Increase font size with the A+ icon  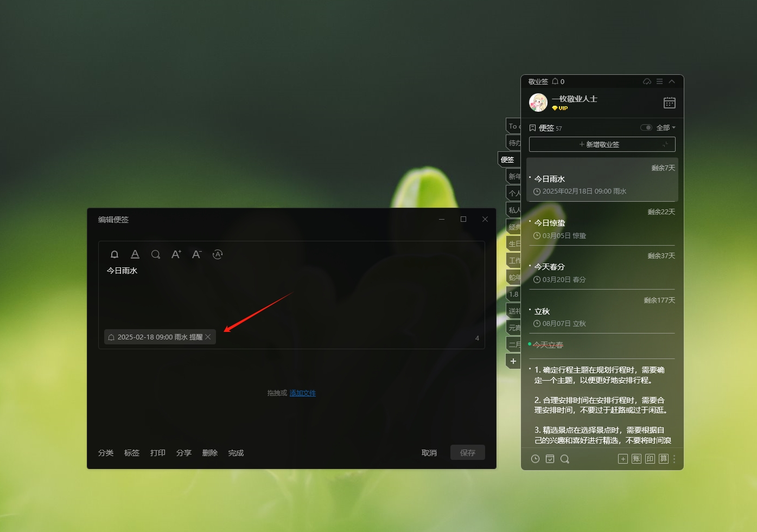[x=176, y=254]
